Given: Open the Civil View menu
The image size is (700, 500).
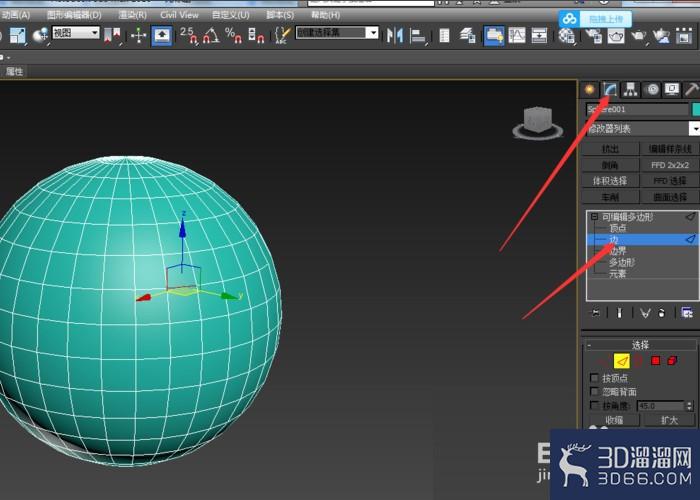Looking at the screenshot, I should point(179,15).
